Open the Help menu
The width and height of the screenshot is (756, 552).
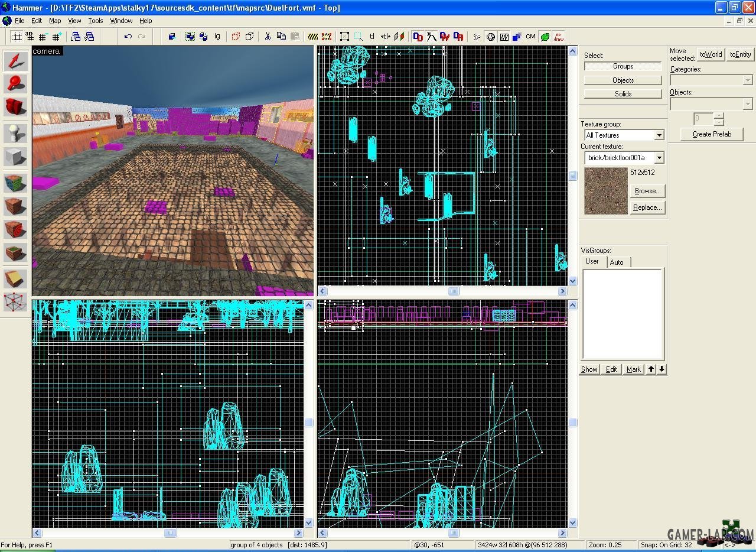coord(145,21)
